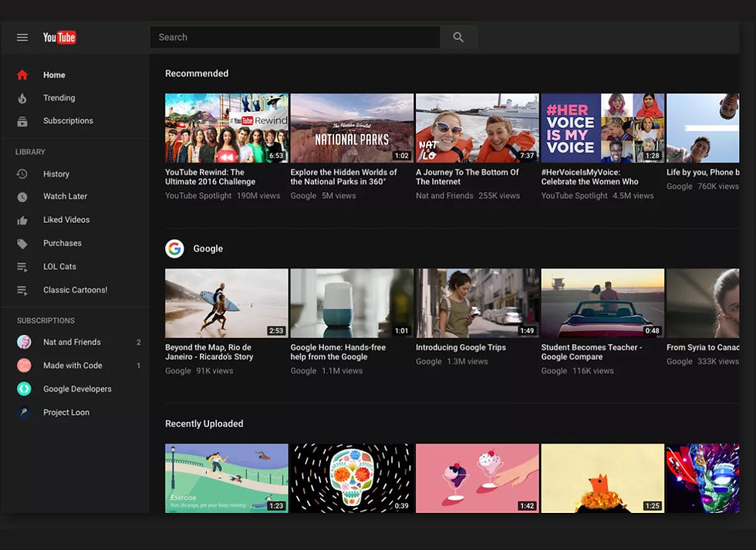
Task: Open the Made with Code subscription
Action: 73,366
